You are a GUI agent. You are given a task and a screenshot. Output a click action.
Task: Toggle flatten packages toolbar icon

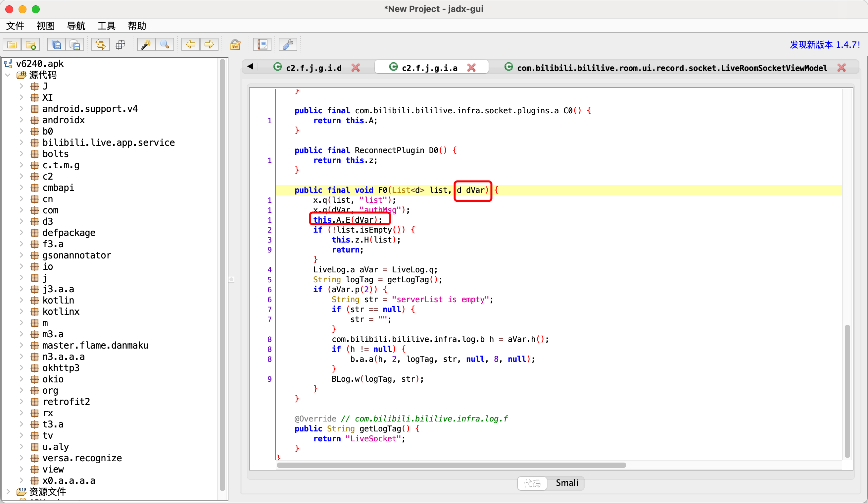[x=120, y=44]
